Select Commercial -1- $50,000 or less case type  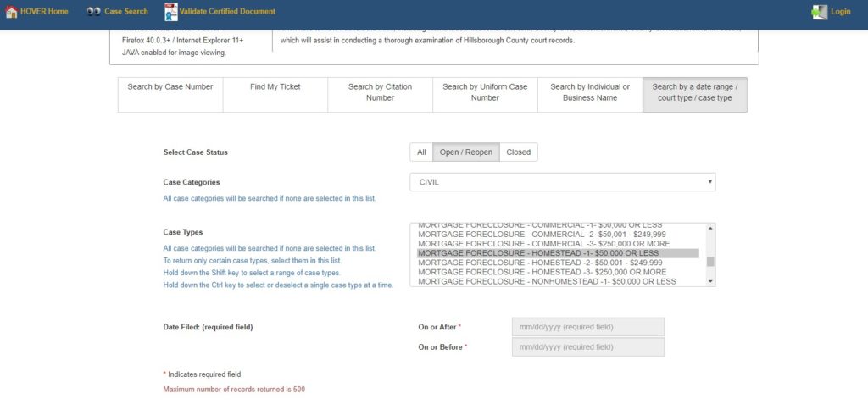(x=558, y=225)
